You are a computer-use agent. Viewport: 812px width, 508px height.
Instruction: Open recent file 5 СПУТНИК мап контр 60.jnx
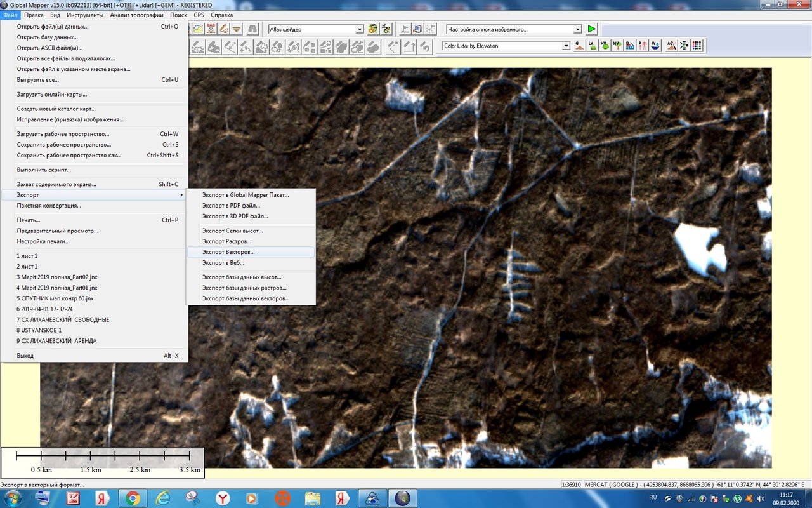[94, 298]
